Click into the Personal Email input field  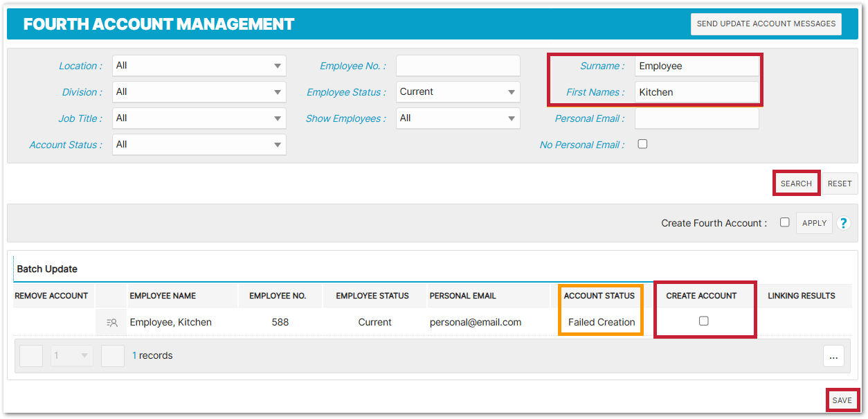[x=696, y=118]
